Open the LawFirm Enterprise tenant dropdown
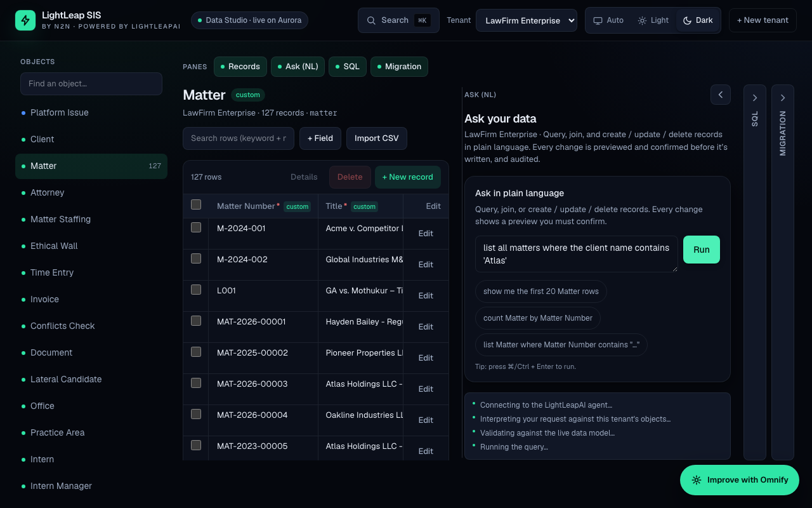Image resolution: width=812 pixels, height=508 pixels. click(x=527, y=20)
